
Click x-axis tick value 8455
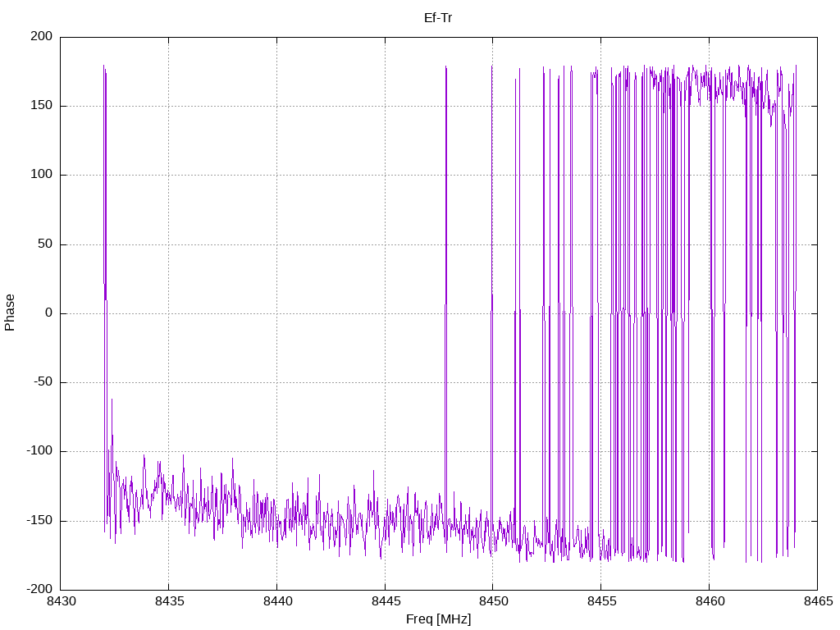(601, 601)
